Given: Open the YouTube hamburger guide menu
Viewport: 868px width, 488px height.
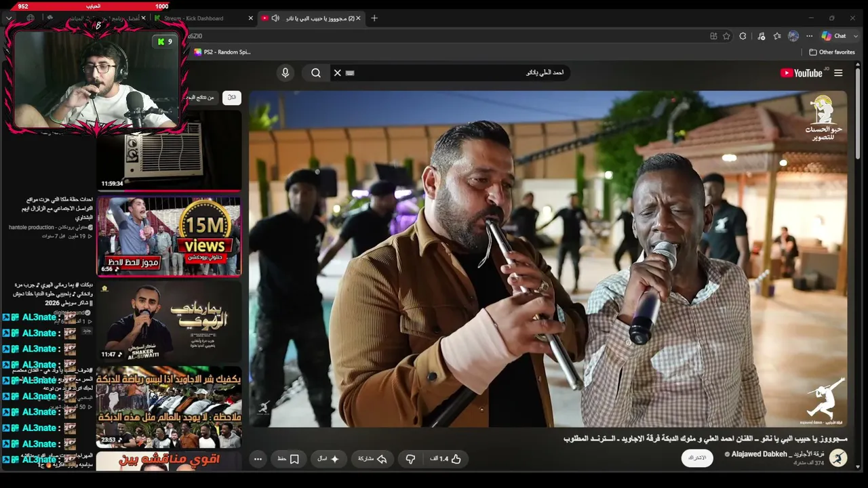Looking at the screenshot, I should click(838, 73).
